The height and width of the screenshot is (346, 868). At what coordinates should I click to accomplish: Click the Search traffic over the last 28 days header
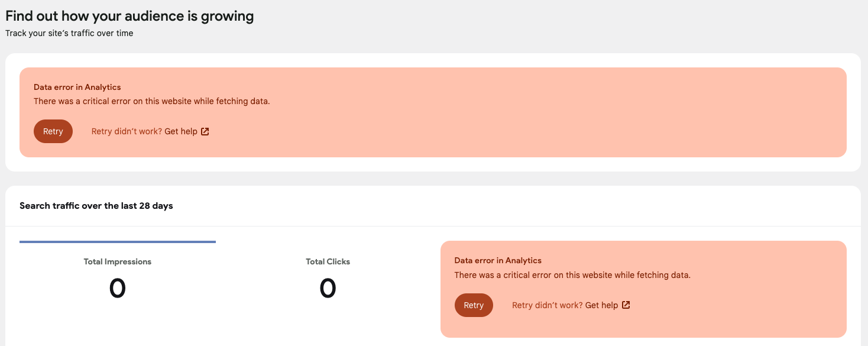coord(96,205)
